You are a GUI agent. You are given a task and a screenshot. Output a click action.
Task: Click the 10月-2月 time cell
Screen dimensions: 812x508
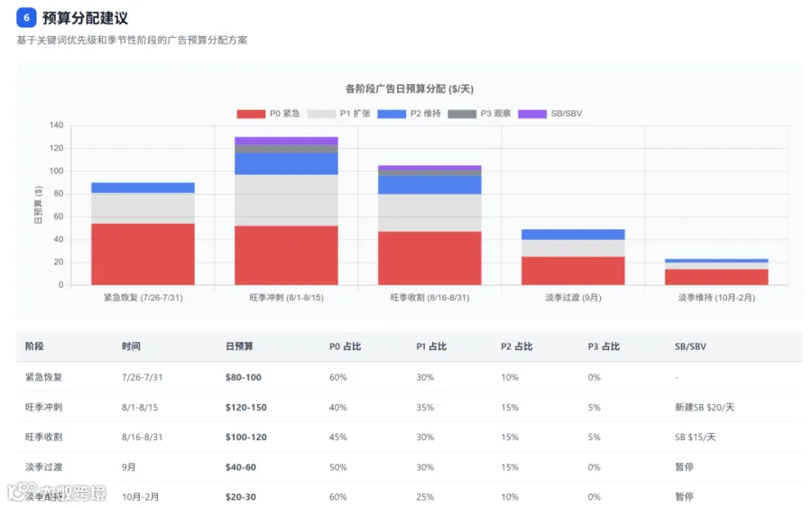(141, 497)
